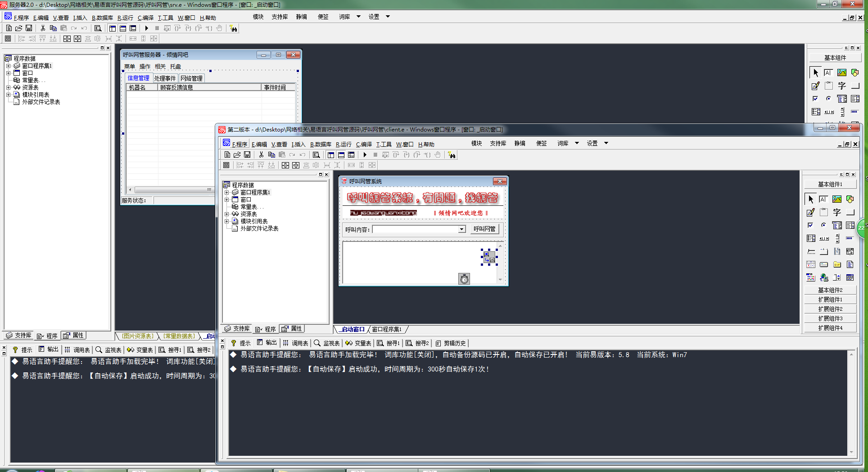Select button component in 基本组件1 palette
This screenshot has width=868, height=472.
coord(850,212)
